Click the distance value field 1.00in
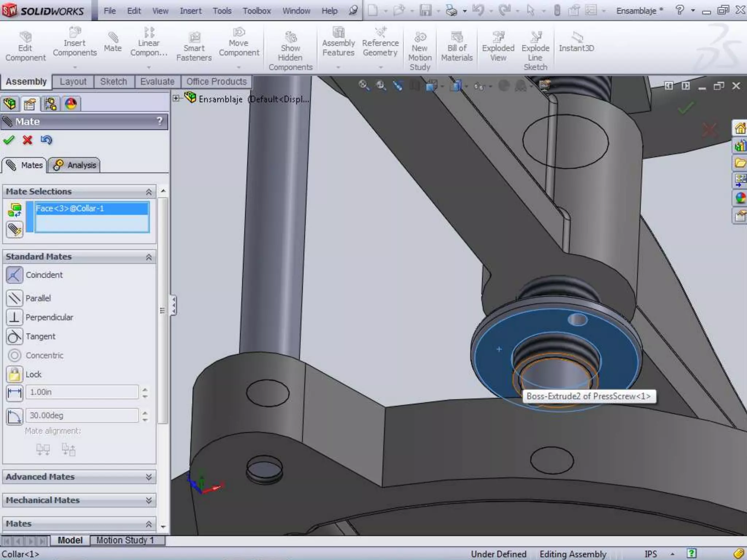The height and width of the screenshot is (560, 747). tap(82, 392)
